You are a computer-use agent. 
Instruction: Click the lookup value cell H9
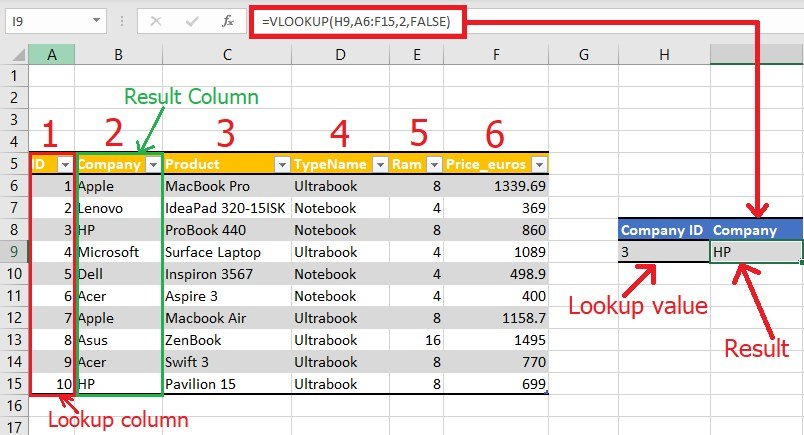coord(664,252)
